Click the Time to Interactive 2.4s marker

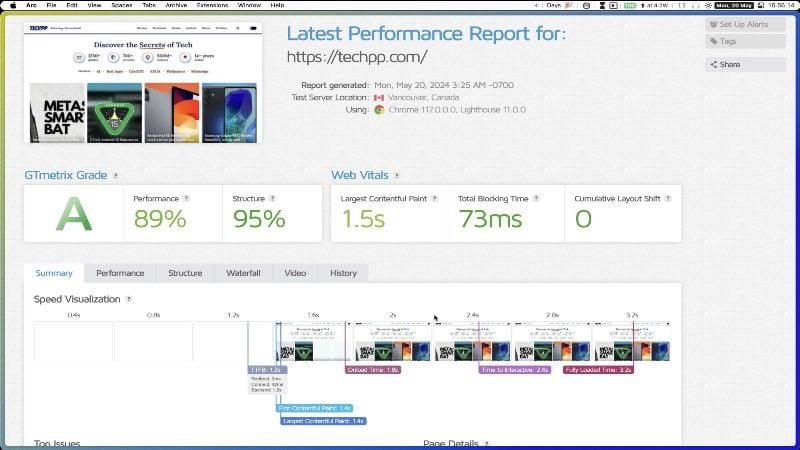coord(515,370)
